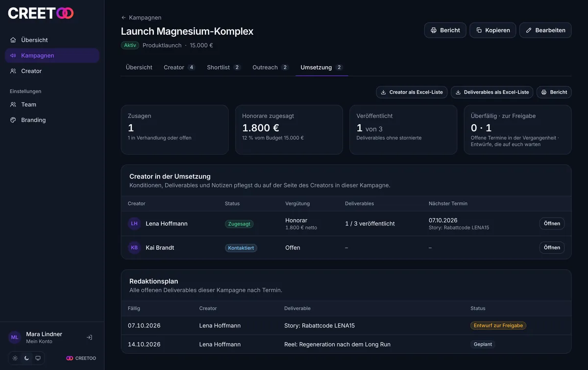Switch to the Outreach tab
Screen dimensions: 588x370
(x=270, y=68)
